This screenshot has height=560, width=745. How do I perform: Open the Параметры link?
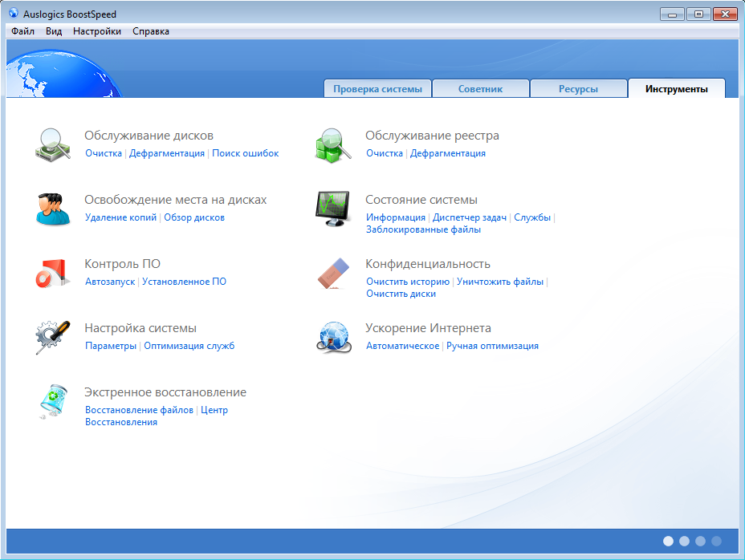111,346
